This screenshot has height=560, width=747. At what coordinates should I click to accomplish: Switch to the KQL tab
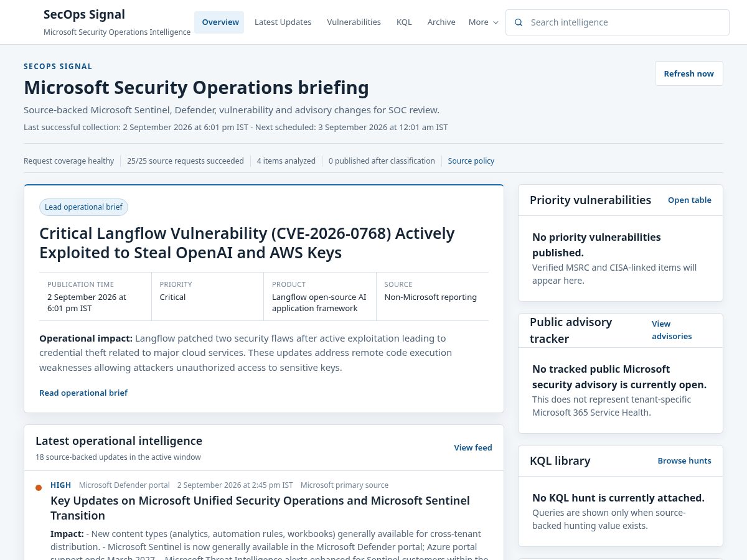click(404, 22)
